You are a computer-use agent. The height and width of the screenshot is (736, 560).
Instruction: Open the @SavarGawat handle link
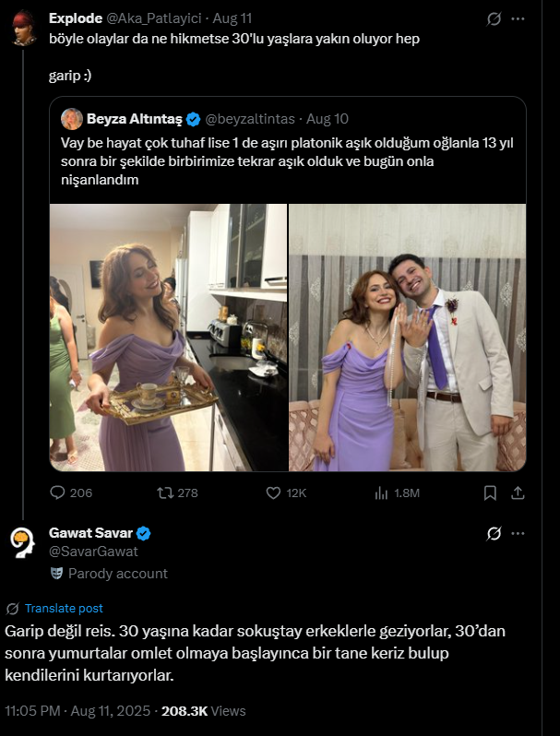pyautogui.click(x=93, y=552)
